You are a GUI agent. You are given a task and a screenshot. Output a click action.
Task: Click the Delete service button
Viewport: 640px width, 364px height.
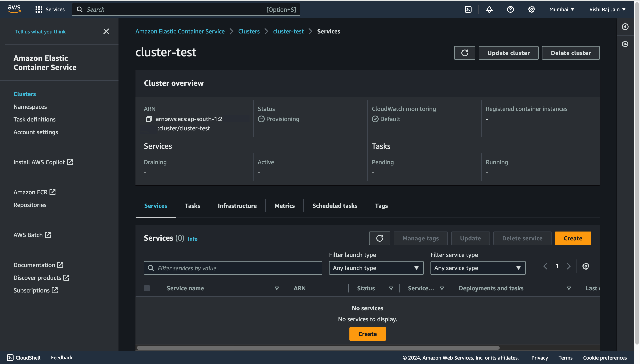click(522, 238)
